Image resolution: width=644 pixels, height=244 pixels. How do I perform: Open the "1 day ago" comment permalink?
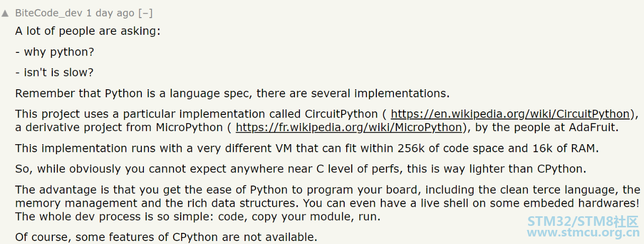click(110, 13)
